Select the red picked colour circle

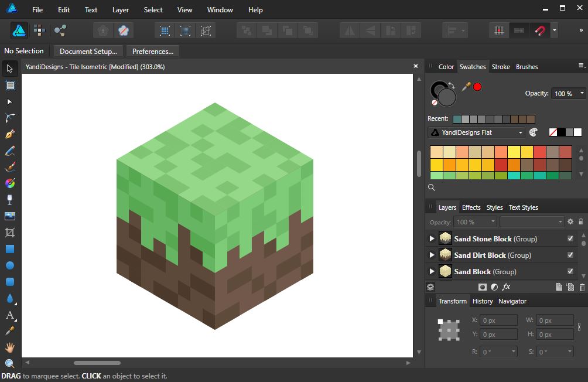pos(477,87)
